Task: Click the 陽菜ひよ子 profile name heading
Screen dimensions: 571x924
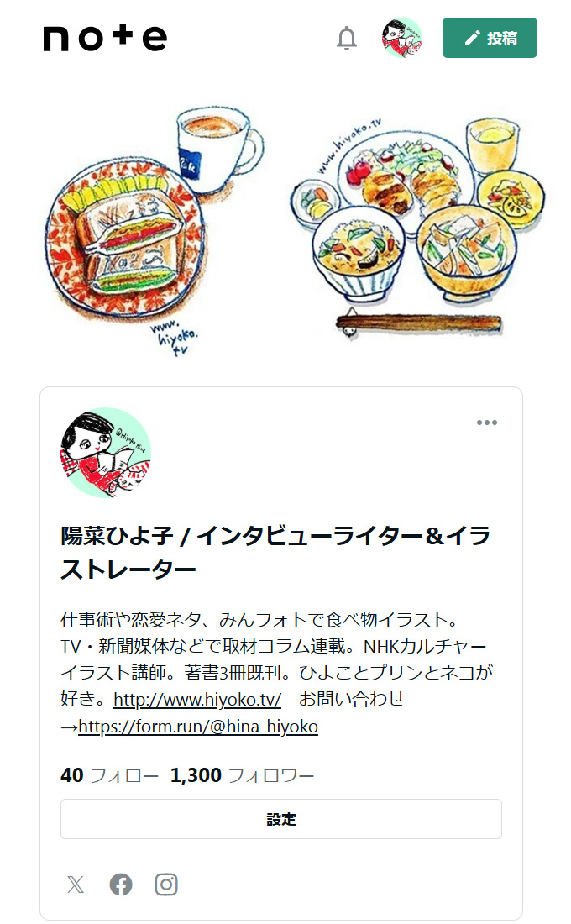Action: (x=275, y=552)
